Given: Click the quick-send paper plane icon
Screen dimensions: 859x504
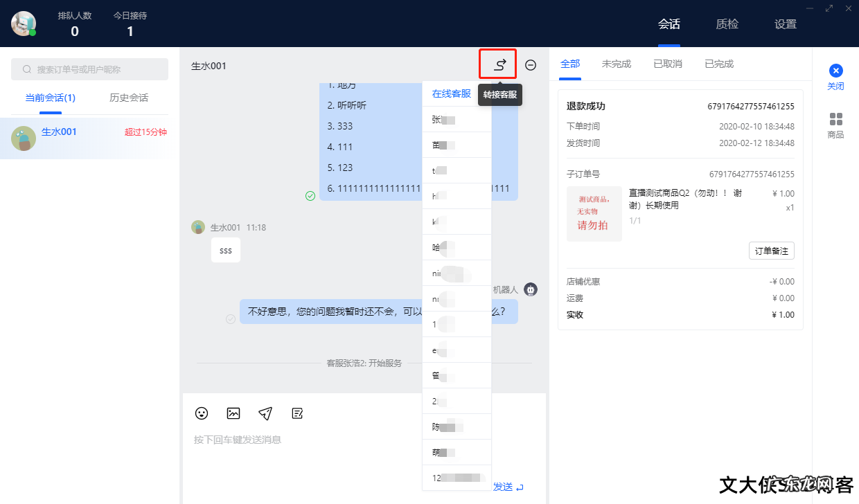Looking at the screenshot, I should click(x=265, y=413).
